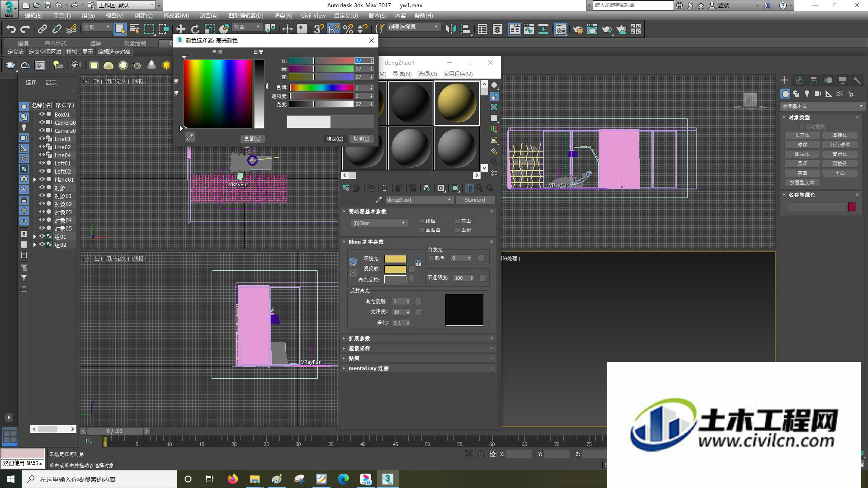Choose the Select and Move tool
Screen dimensions: 868x489
180,29
